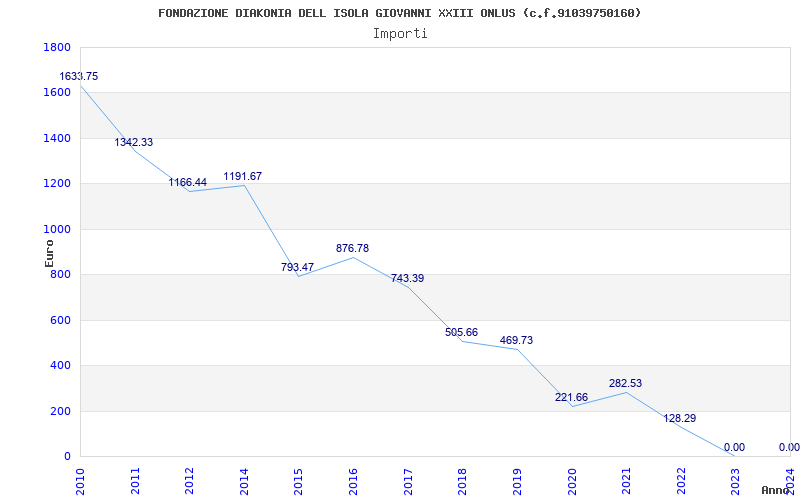Viewport: 800px width, 500px height.
Task: Select the 505.66 data label
Action: (461, 332)
